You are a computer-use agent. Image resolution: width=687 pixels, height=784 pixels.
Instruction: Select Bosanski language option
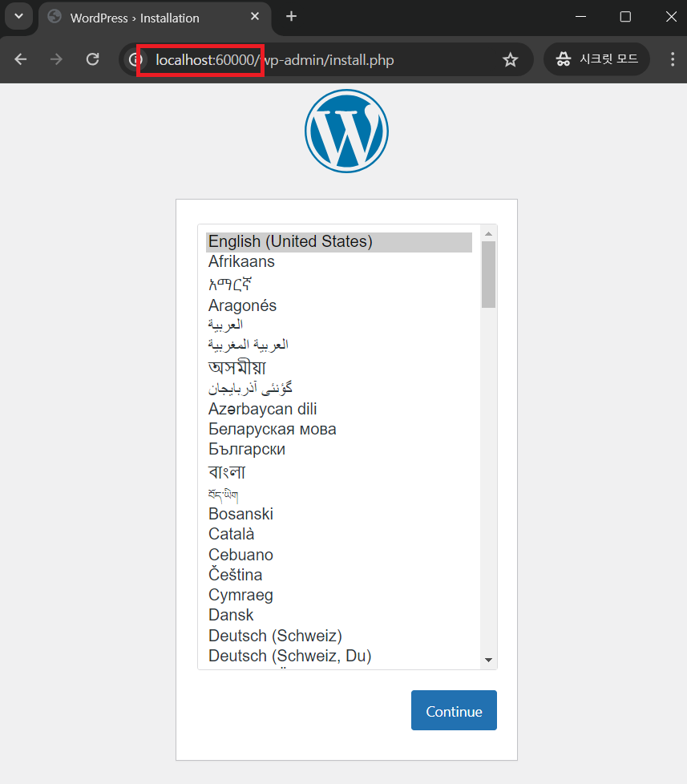click(x=339, y=514)
